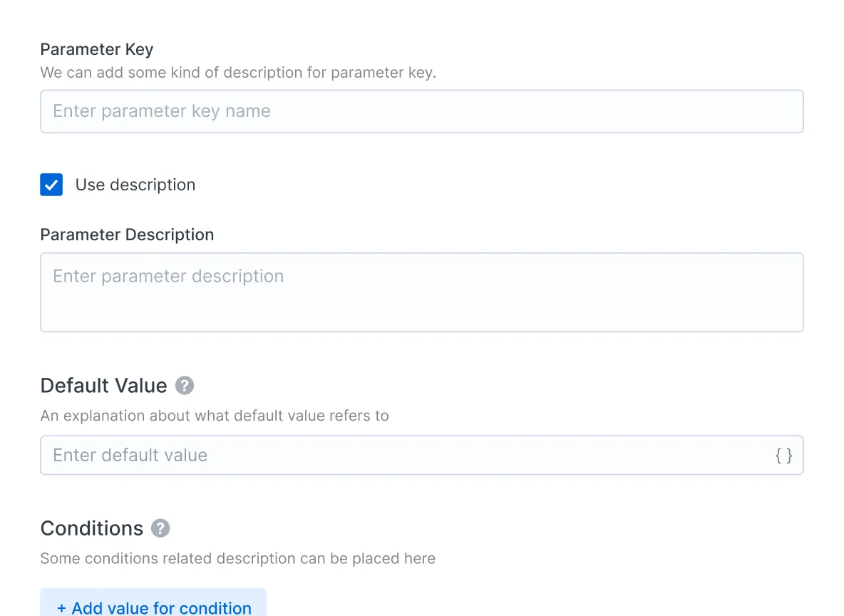Click the help icon after Conditions heading
Viewport: 844px width, 616px height.
(x=161, y=528)
